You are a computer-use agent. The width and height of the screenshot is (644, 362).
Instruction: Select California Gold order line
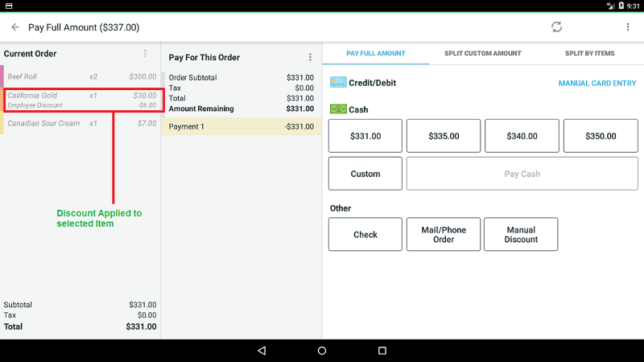[x=82, y=96]
